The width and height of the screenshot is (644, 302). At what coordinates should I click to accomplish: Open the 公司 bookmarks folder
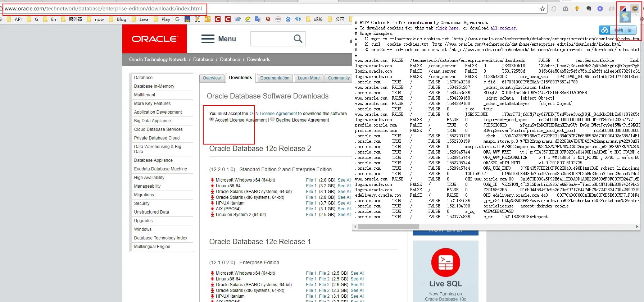336,19
